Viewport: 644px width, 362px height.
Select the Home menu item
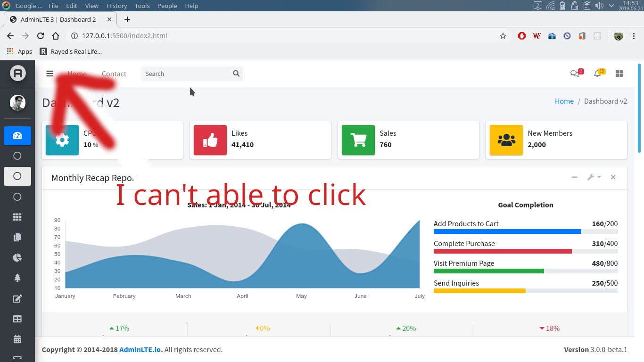click(x=77, y=74)
